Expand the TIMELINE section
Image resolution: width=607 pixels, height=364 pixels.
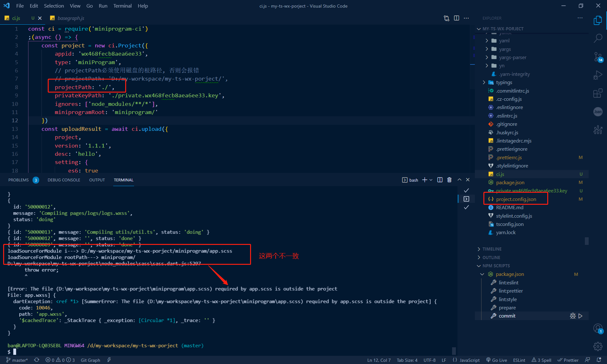tap(492, 249)
